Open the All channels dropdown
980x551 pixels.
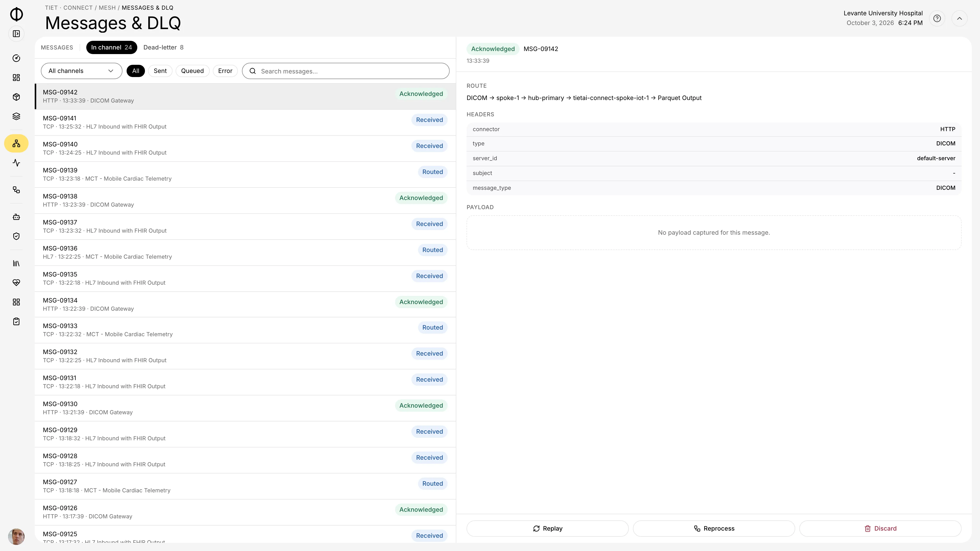point(81,71)
